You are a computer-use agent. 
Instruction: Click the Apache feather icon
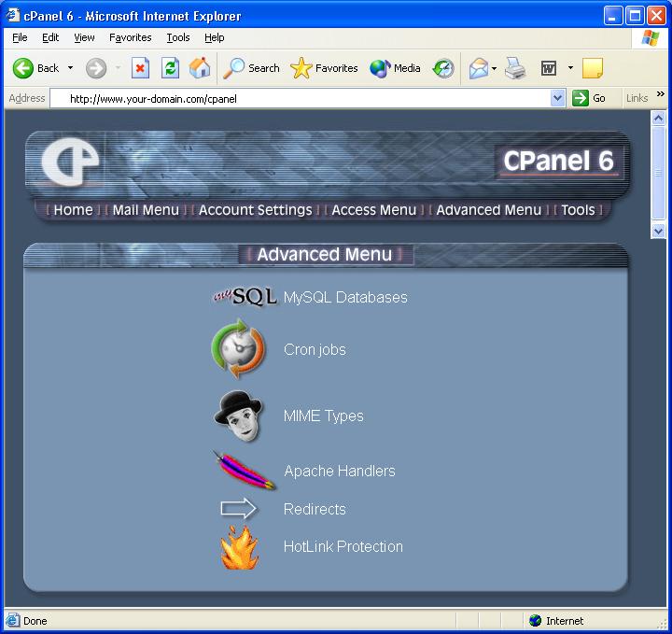[x=244, y=471]
